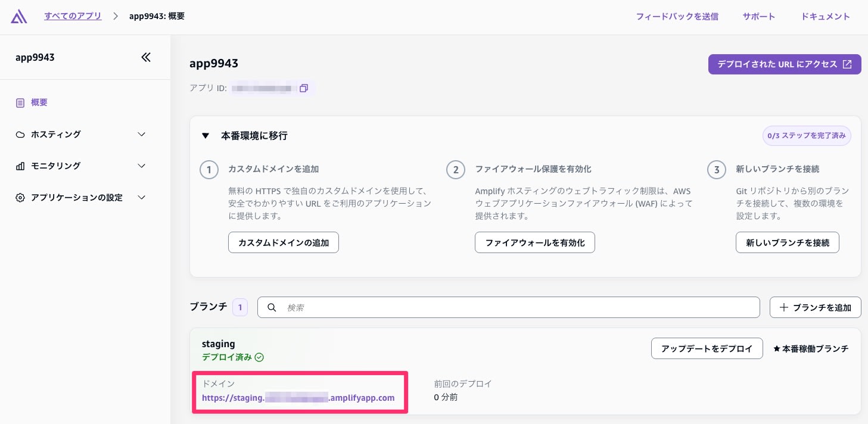Open ドキュメント in the top navigation
Screen dimensions: 868x424
825,17
